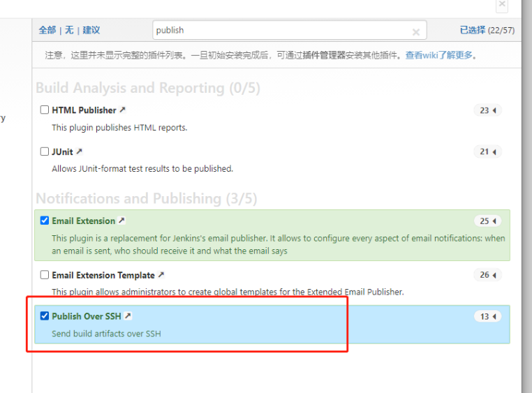The height and width of the screenshot is (393, 532).
Task: Click the Email Extension Template plugin name
Action: [103, 275]
